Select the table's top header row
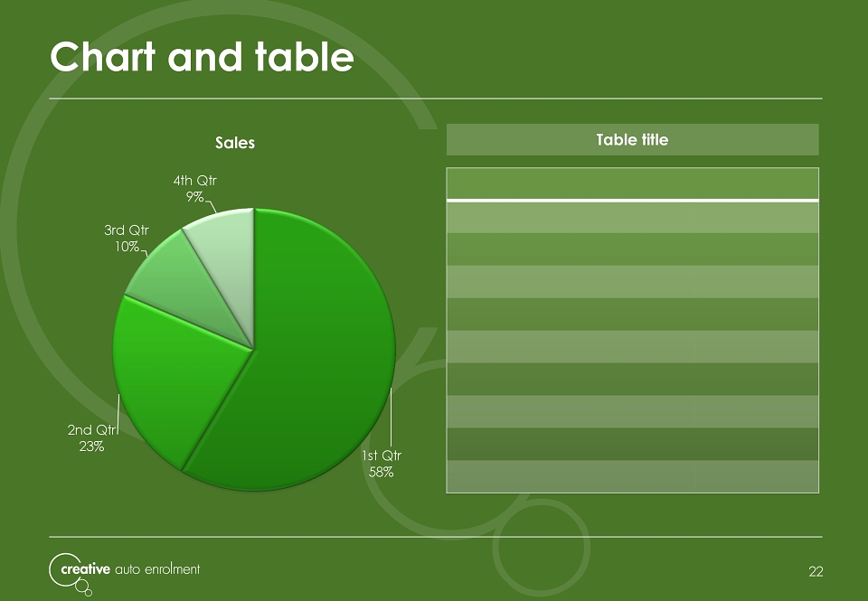This screenshot has height=601, width=868. [632, 183]
